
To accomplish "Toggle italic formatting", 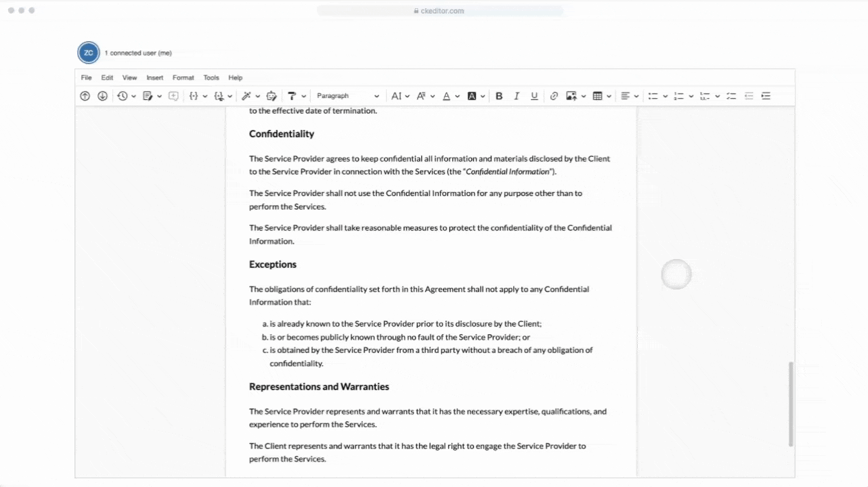I will click(x=517, y=96).
